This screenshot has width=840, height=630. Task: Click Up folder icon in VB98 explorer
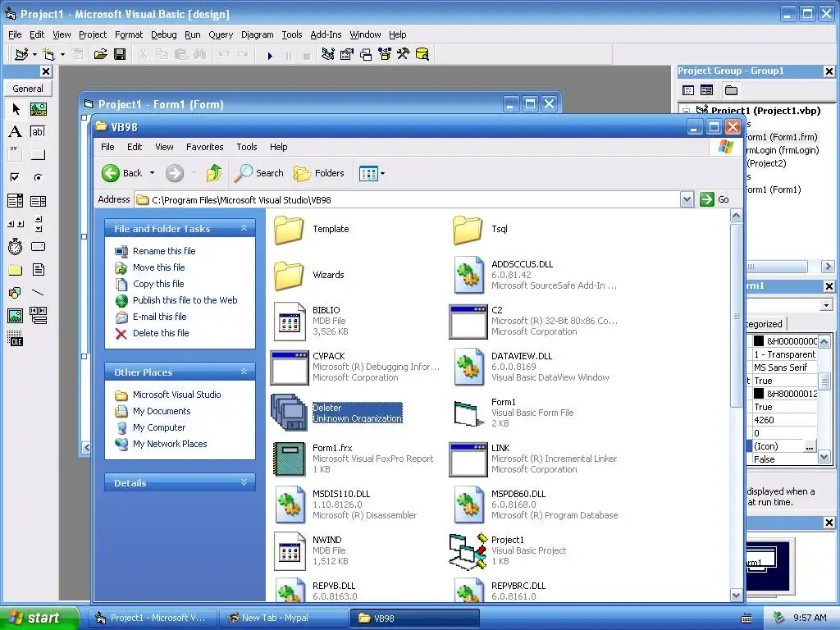pyautogui.click(x=214, y=173)
